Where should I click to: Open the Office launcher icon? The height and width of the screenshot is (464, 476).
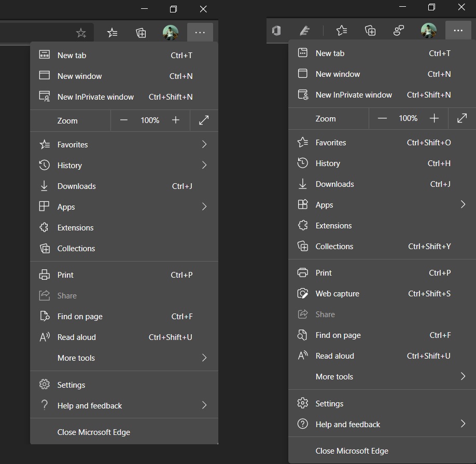point(276,31)
